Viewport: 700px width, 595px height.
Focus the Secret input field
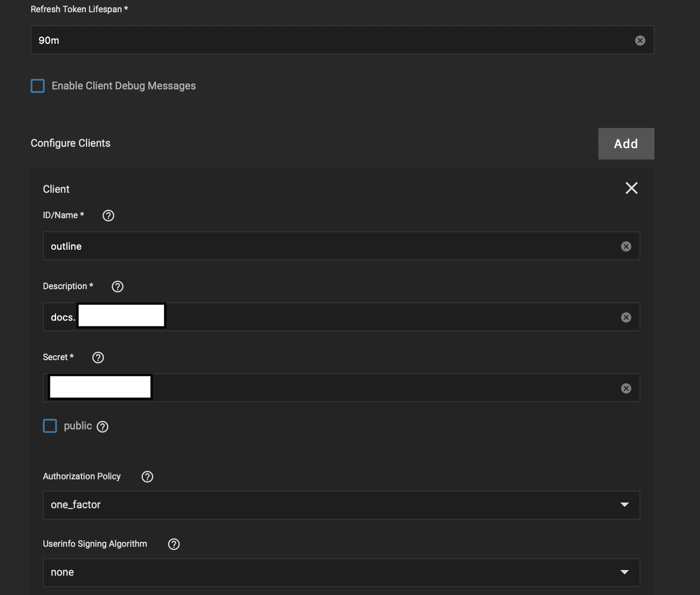[341, 388]
